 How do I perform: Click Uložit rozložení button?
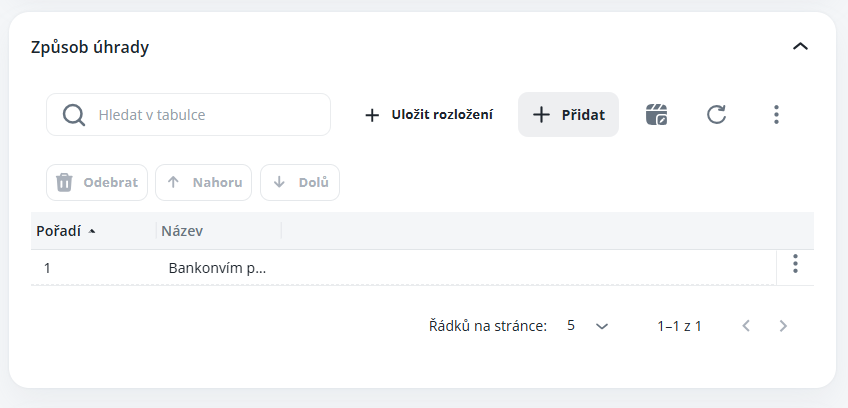tap(428, 115)
